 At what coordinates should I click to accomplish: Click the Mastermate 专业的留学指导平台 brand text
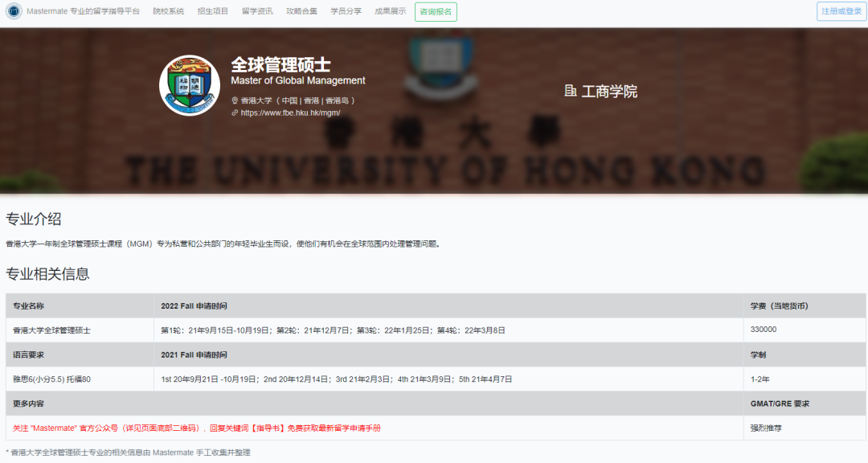coord(83,11)
